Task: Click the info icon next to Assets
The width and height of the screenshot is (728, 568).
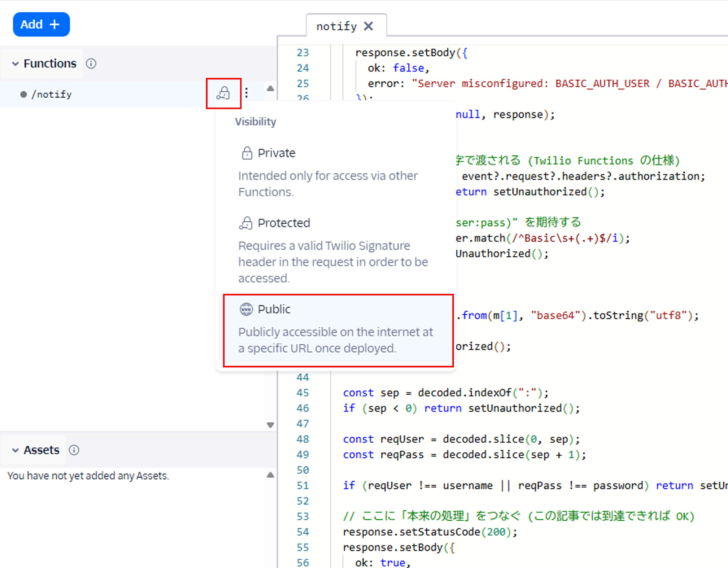Action: click(74, 450)
